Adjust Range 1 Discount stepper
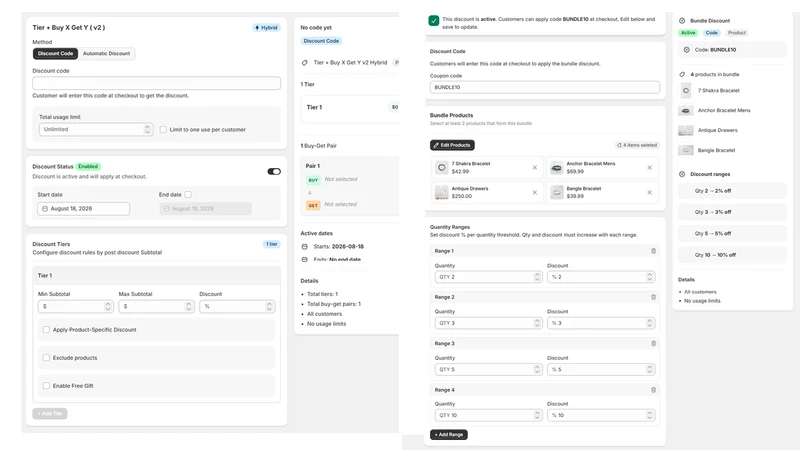Screen dimensions: 800x450 coord(649,277)
